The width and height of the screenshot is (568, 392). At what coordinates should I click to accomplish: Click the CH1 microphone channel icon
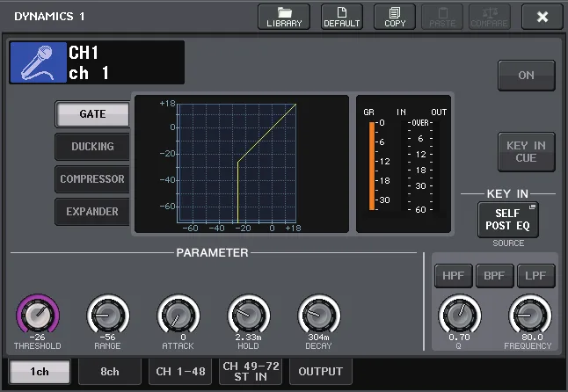(x=38, y=62)
